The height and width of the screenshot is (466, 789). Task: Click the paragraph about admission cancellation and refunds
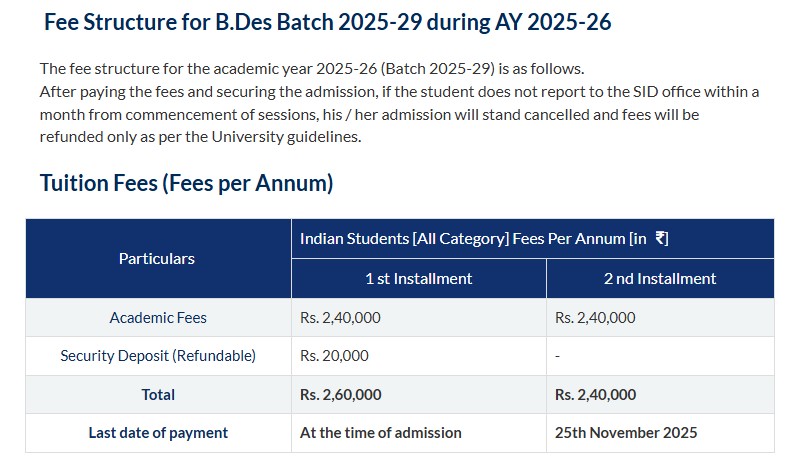(399, 114)
